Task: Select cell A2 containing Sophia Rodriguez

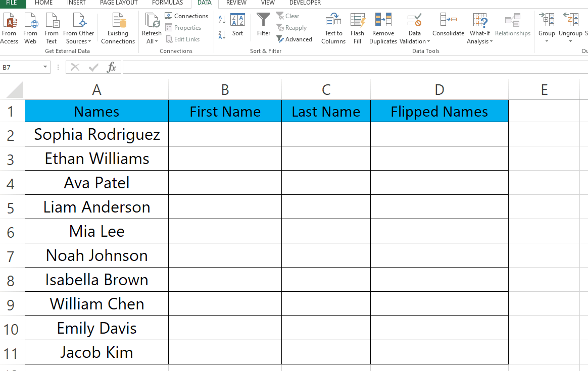Action: pos(96,134)
